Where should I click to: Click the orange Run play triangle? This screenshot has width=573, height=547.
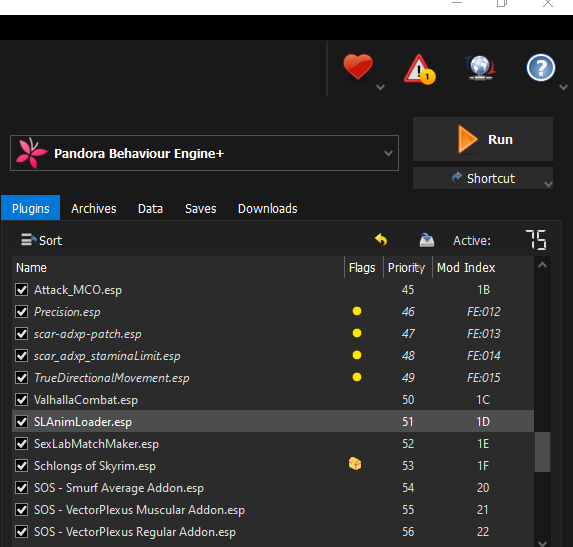(x=467, y=139)
